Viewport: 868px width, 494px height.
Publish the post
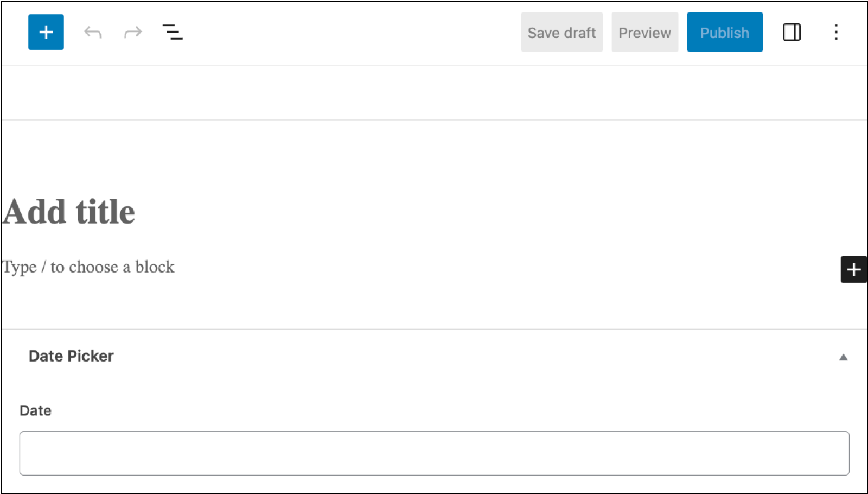click(725, 33)
